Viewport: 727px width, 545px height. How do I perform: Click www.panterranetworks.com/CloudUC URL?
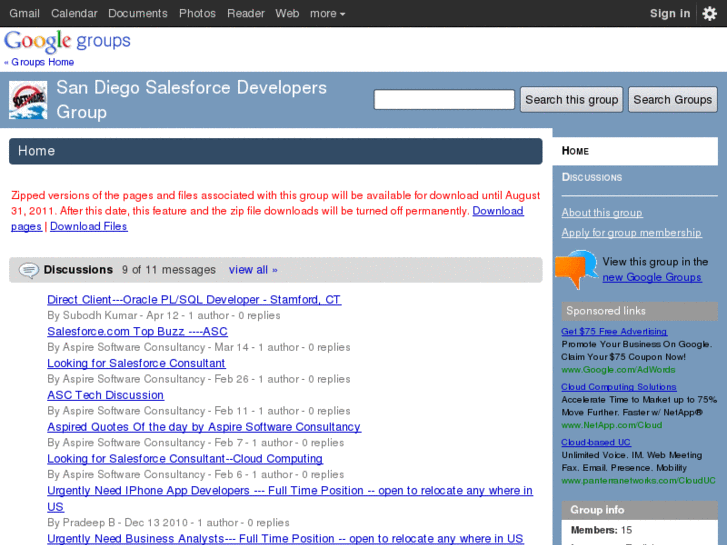coord(638,481)
